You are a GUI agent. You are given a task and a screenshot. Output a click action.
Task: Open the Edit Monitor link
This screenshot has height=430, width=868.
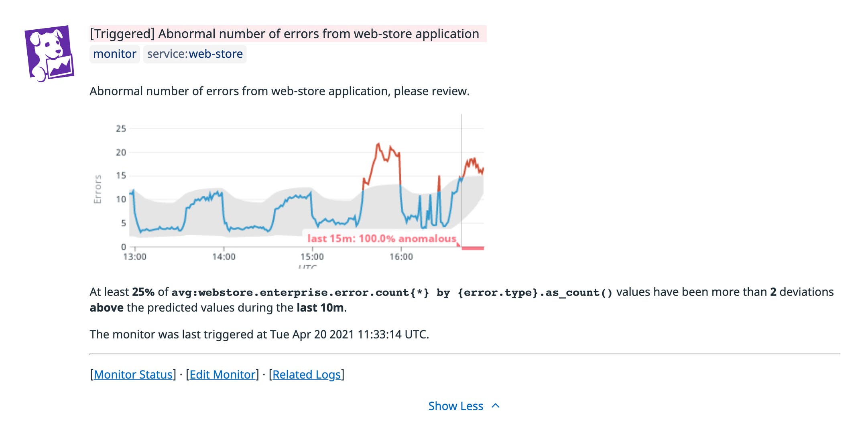coord(222,375)
